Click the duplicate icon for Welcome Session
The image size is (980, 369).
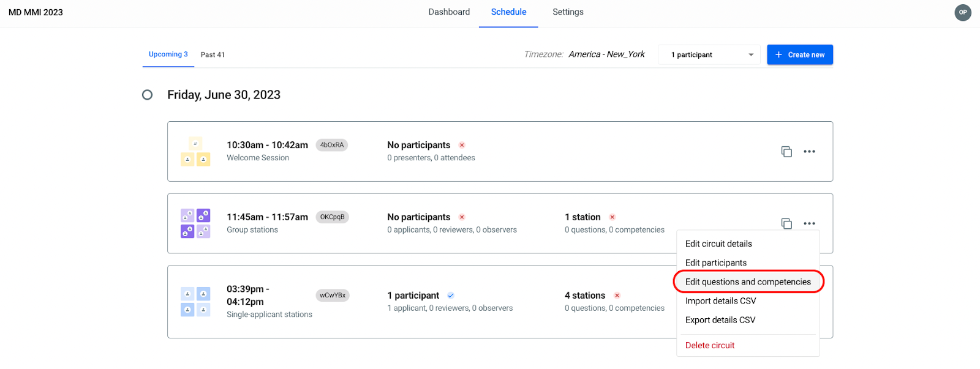coord(786,152)
